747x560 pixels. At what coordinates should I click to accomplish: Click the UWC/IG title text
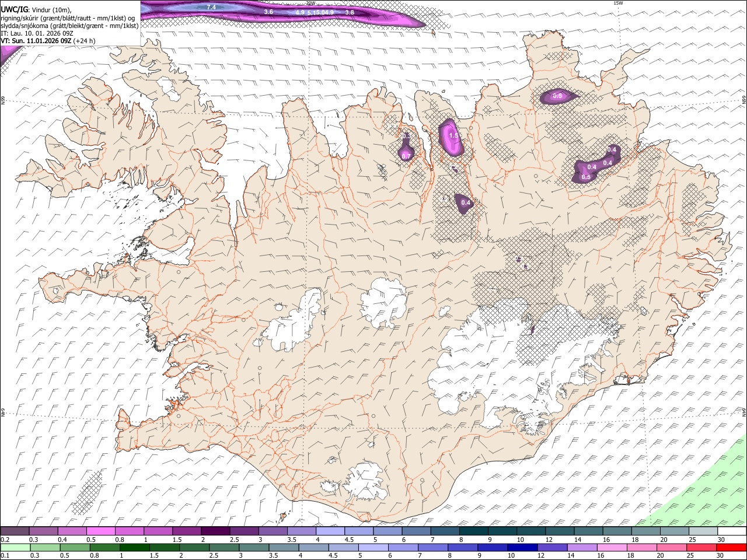14,10
